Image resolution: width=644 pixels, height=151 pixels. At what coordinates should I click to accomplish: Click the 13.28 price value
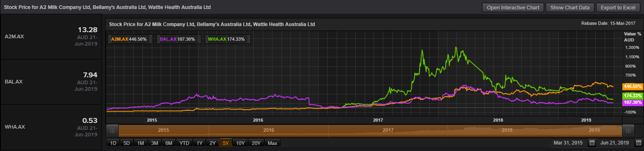[x=88, y=30]
